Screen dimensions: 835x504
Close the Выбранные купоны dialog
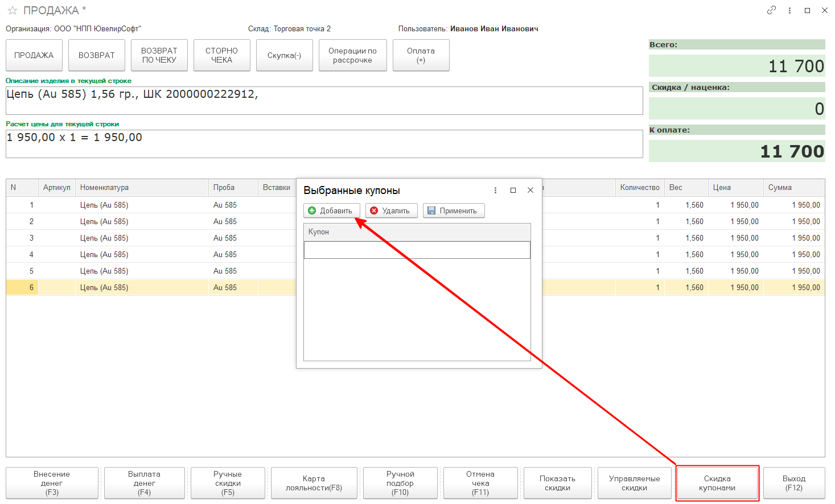click(x=530, y=190)
